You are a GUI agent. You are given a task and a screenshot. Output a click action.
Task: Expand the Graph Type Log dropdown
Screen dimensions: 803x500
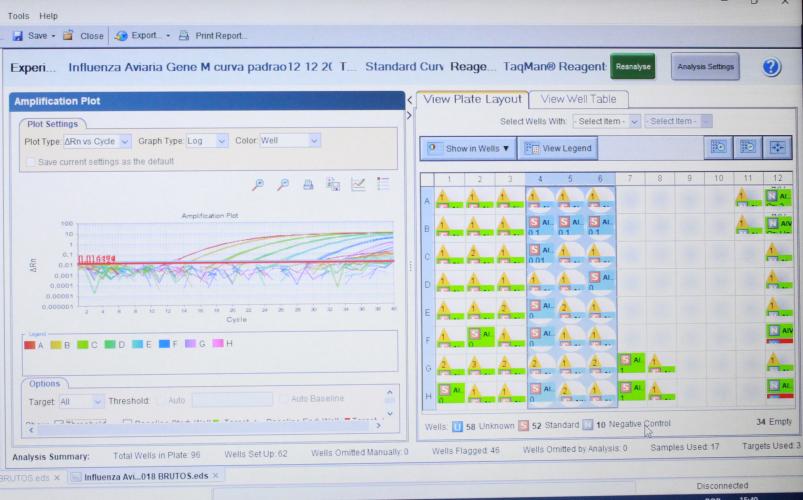[208, 141]
